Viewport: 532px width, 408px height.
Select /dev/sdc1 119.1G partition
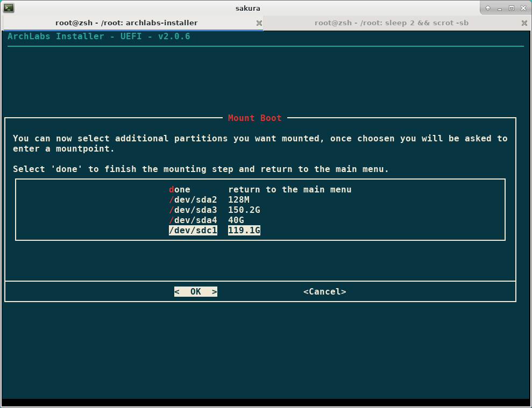click(x=215, y=230)
